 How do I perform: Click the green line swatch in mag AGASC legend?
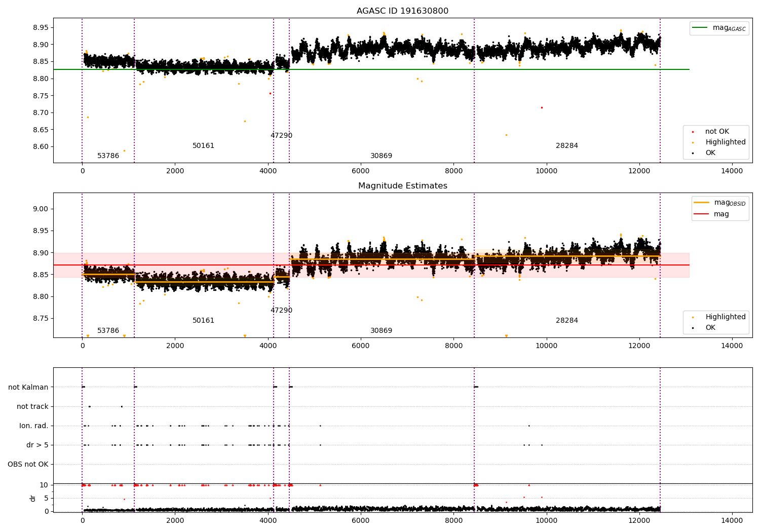click(700, 28)
